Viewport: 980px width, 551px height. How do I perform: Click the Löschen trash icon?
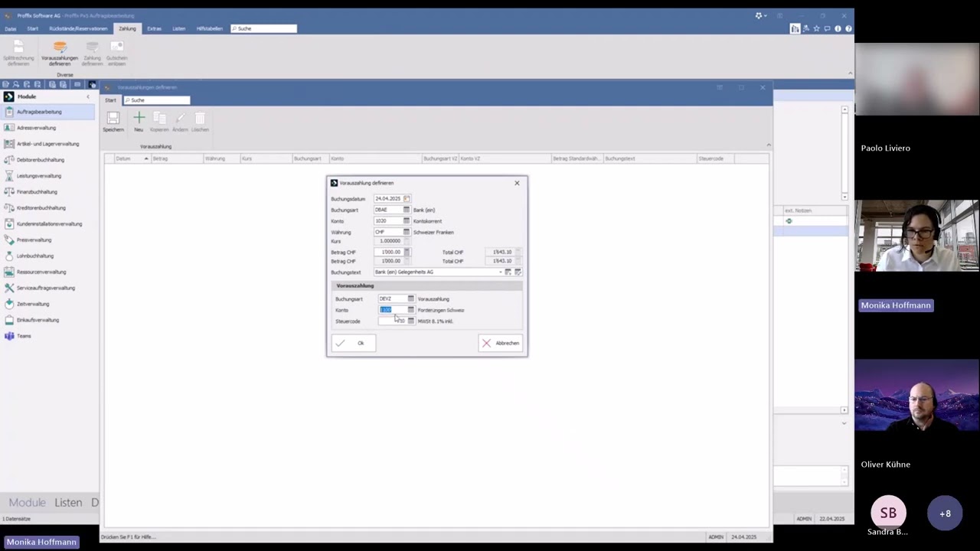(200, 118)
